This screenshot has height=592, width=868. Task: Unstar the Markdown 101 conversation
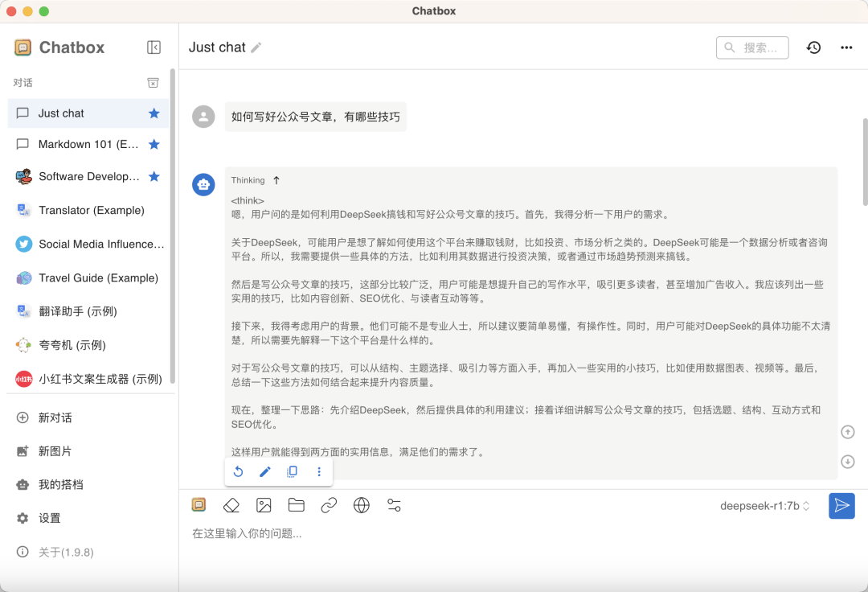(x=154, y=145)
